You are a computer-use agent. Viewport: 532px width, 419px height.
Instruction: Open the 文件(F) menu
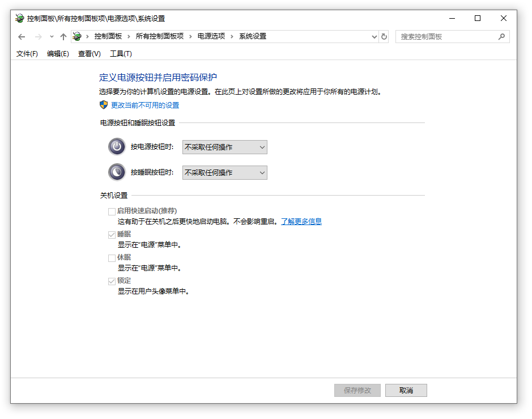pos(27,54)
